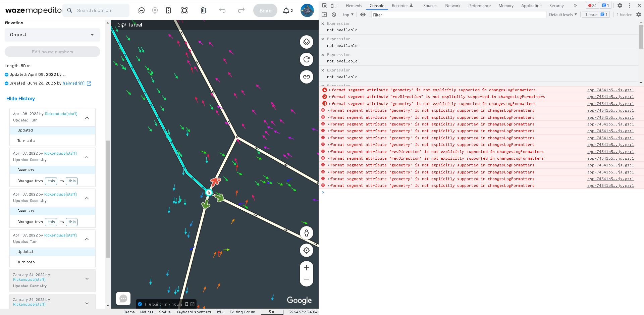
Task: Click the Hide History link
Action: [20, 99]
